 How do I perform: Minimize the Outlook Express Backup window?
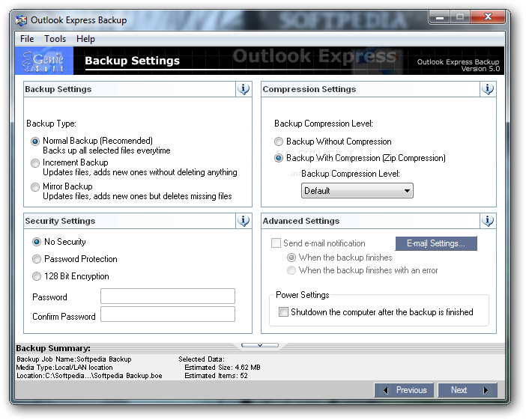pyautogui.click(x=439, y=16)
